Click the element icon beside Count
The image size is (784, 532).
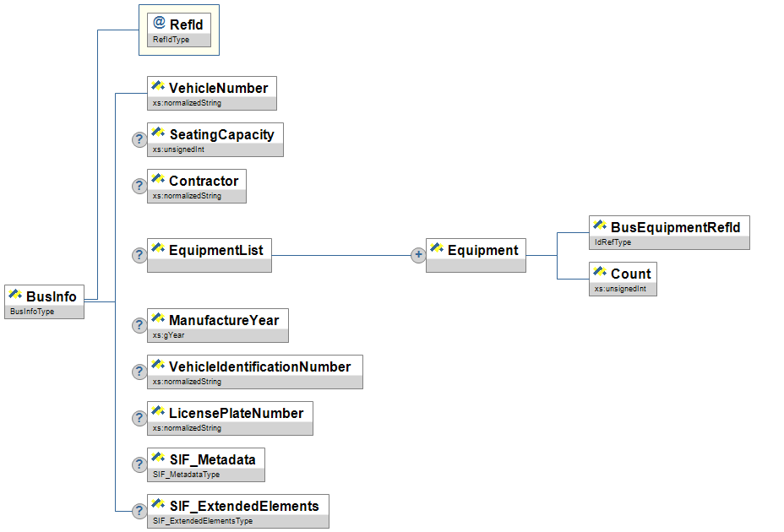(x=600, y=273)
